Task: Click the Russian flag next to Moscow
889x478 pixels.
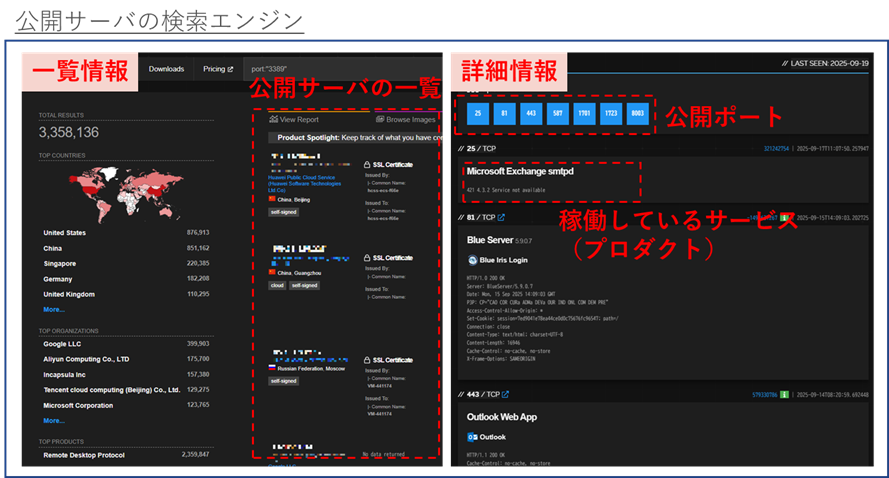Action: coord(272,368)
